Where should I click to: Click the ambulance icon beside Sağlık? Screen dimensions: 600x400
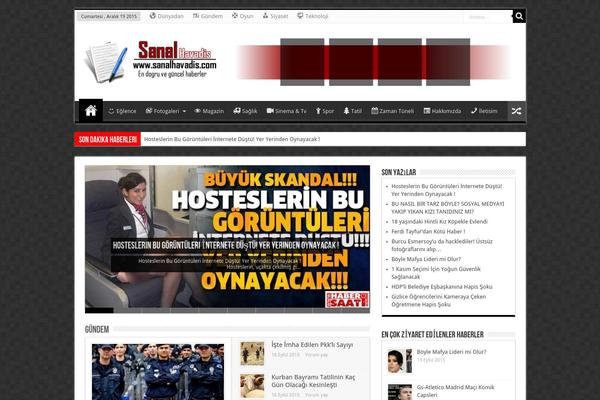237,111
